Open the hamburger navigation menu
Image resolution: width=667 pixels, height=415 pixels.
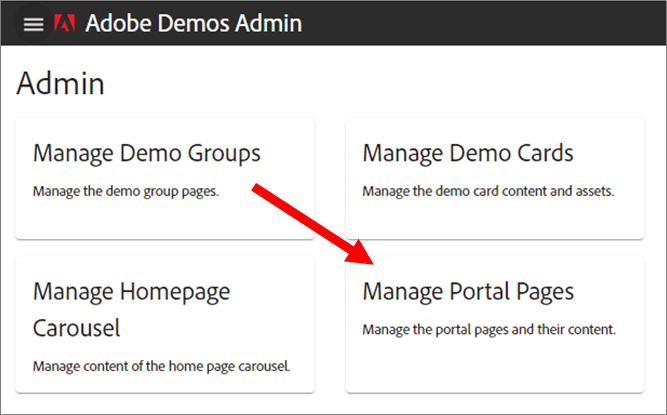coord(33,24)
